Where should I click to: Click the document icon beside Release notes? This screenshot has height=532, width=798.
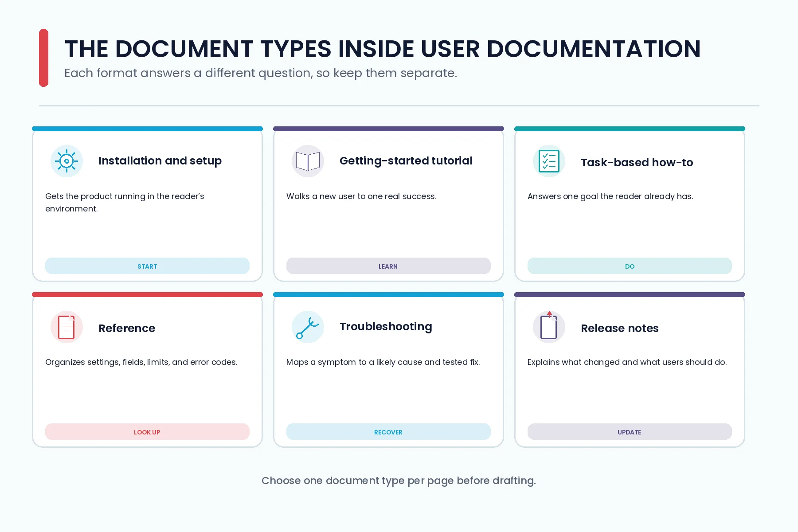[549, 327]
